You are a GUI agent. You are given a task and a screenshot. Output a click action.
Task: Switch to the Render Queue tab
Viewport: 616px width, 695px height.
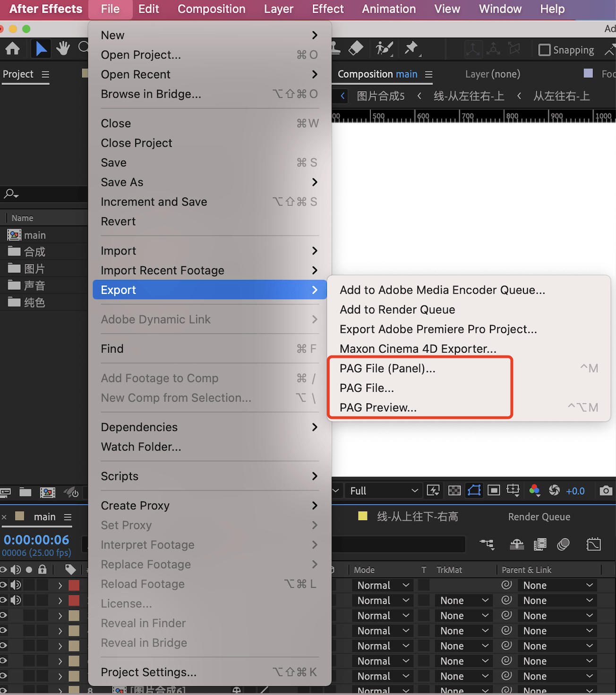coord(539,517)
